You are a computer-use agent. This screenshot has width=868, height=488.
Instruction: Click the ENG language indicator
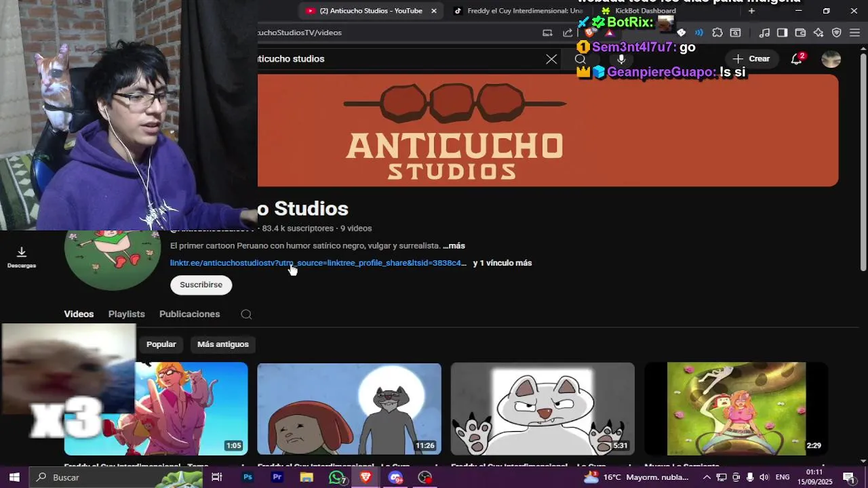(783, 477)
